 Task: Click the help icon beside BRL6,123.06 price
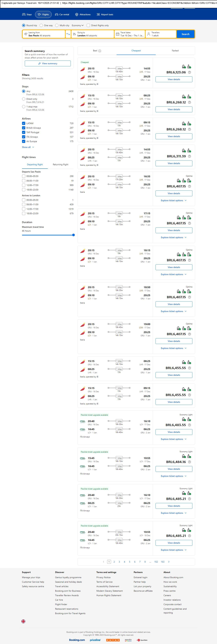click(189, 72)
